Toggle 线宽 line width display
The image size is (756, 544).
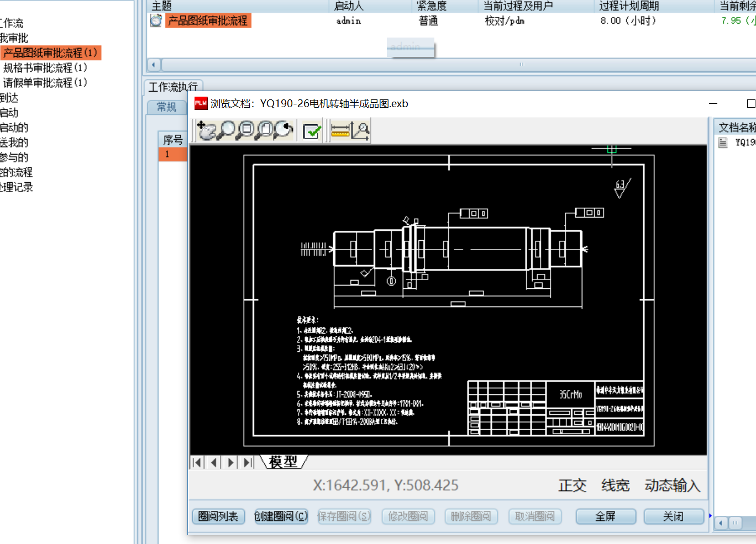point(615,485)
